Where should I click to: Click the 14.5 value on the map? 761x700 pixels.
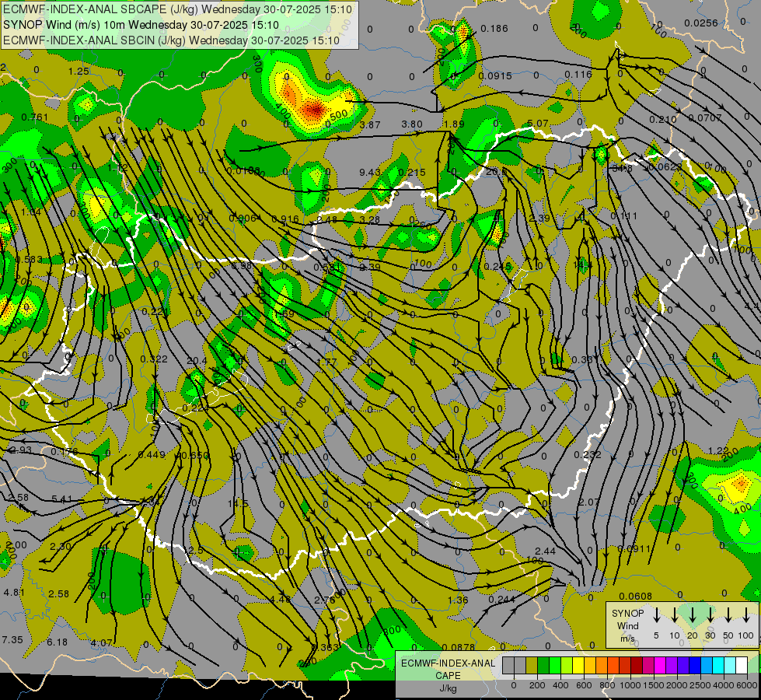pyautogui.click(x=238, y=503)
